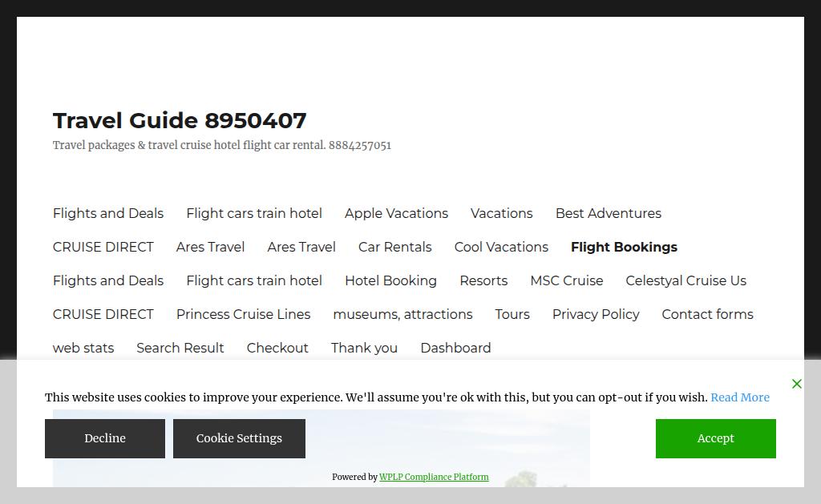Image resolution: width=821 pixels, height=504 pixels.
Task: Go to Hotel Booking page
Action: pos(390,280)
